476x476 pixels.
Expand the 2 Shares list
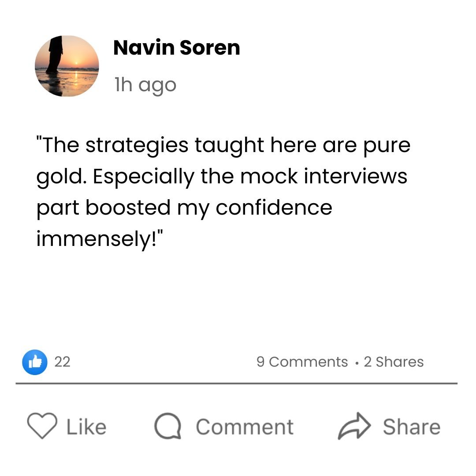point(394,362)
